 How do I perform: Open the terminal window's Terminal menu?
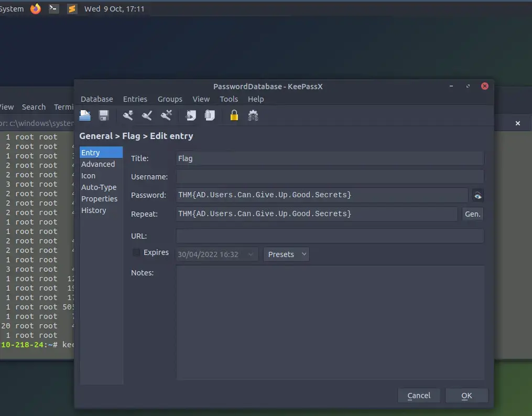click(63, 107)
